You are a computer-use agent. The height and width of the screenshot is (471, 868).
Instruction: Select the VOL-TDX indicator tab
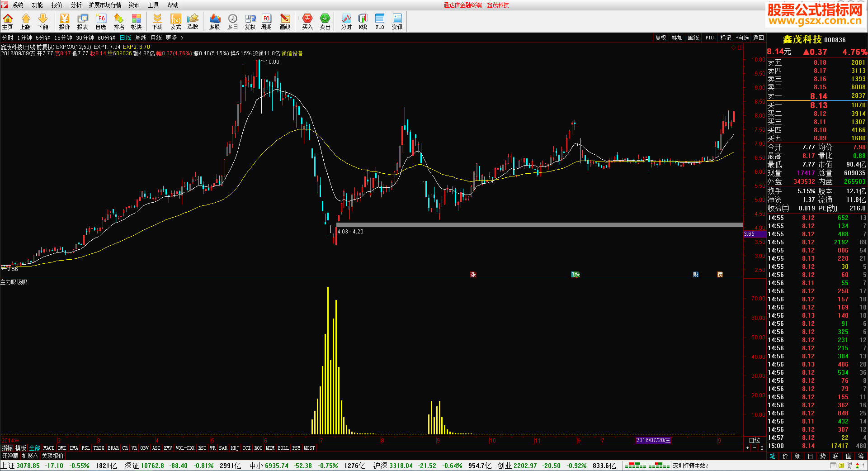(x=185, y=448)
